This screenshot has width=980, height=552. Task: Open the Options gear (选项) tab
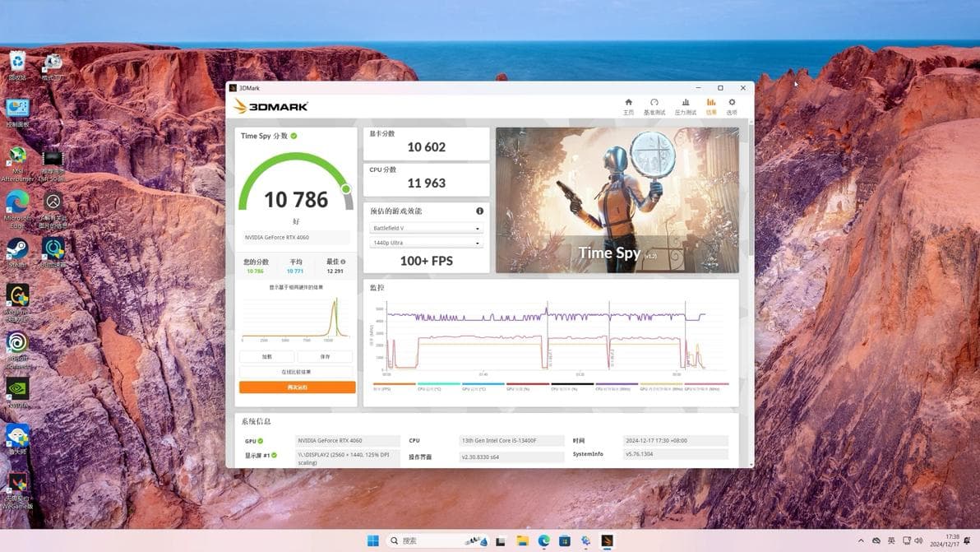point(731,106)
